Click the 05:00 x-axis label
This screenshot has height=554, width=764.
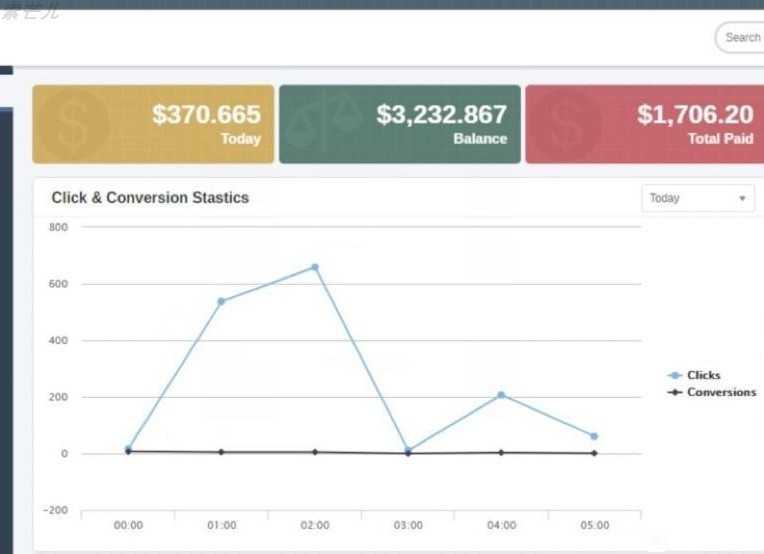point(595,525)
